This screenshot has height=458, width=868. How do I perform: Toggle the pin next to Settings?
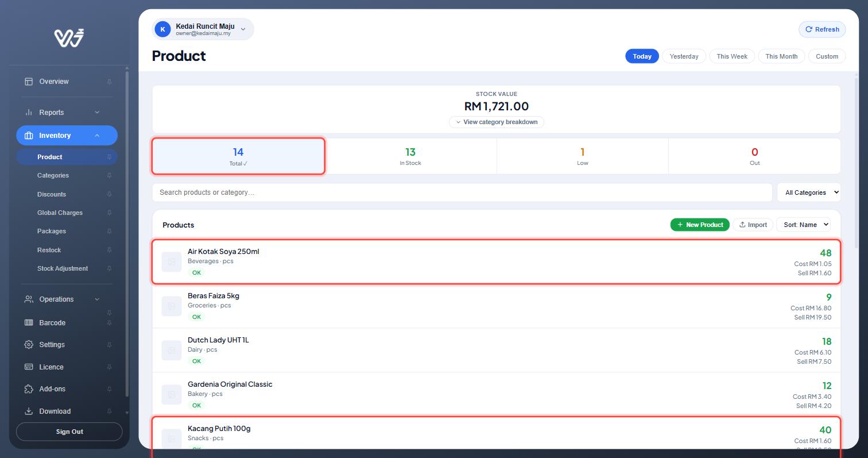pos(109,345)
